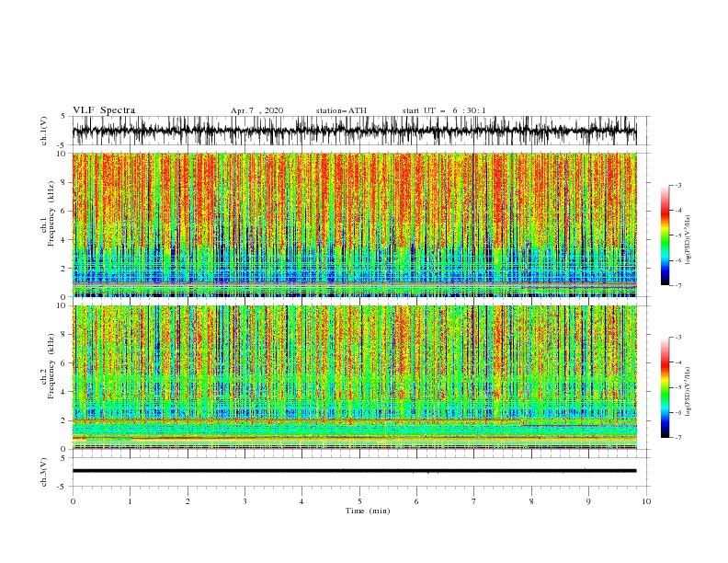
Task: Click the "3" tick on the time axis
Action: point(245,501)
